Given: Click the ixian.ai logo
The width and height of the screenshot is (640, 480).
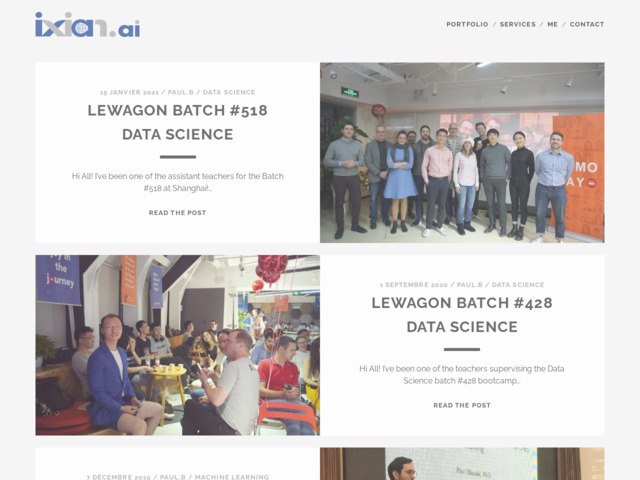Looking at the screenshot, I should coord(87,25).
